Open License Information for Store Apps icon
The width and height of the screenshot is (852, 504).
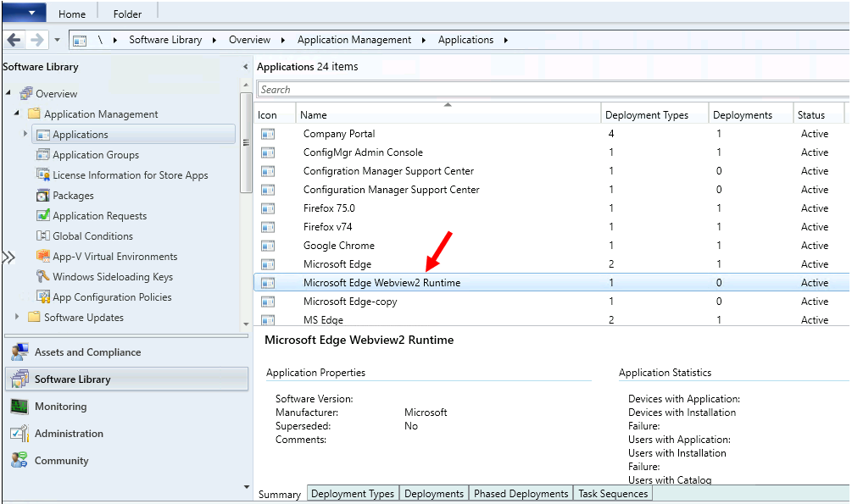coord(43,174)
